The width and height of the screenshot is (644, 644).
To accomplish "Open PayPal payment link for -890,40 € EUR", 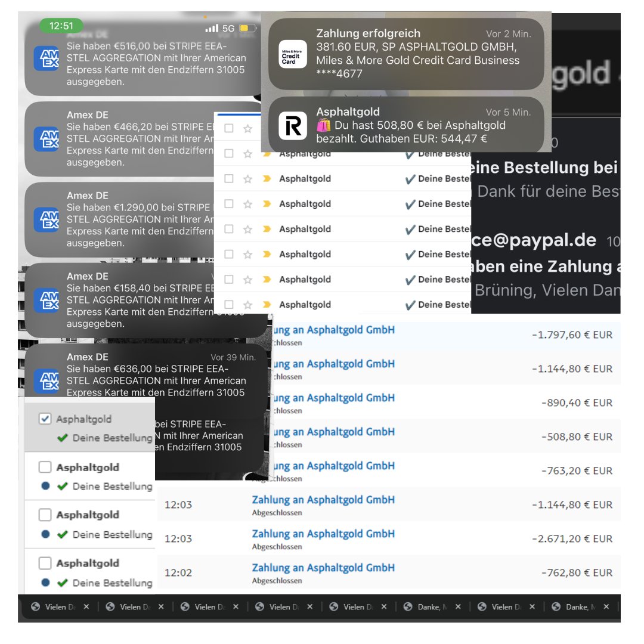I will [335, 398].
